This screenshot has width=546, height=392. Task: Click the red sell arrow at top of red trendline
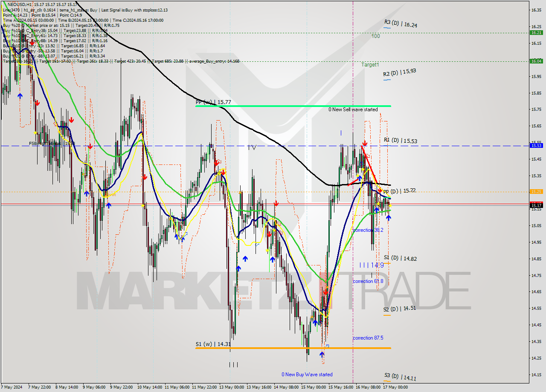coord(365,143)
